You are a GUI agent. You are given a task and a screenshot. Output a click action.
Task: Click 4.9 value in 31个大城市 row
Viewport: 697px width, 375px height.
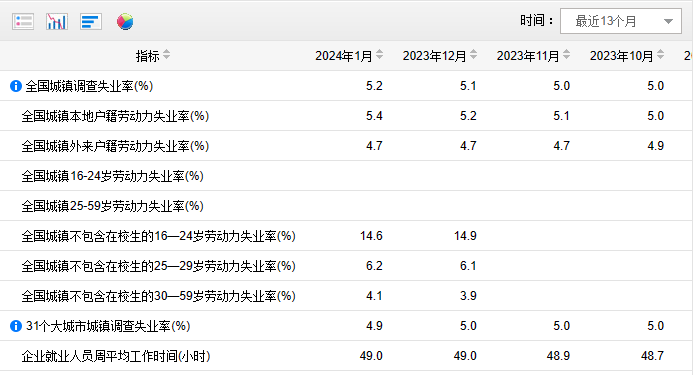coord(374,326)
